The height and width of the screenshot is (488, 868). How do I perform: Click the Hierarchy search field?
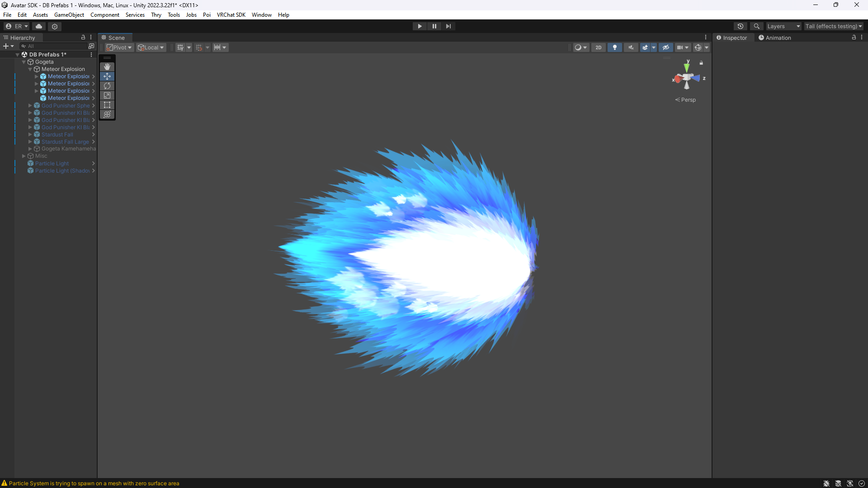[x=54, y=46]
